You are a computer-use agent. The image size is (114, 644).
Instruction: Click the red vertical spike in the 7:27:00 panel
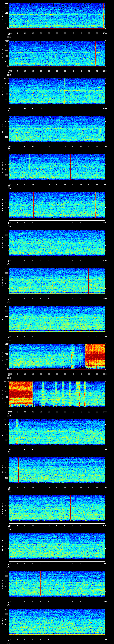[x=44, y=432]
